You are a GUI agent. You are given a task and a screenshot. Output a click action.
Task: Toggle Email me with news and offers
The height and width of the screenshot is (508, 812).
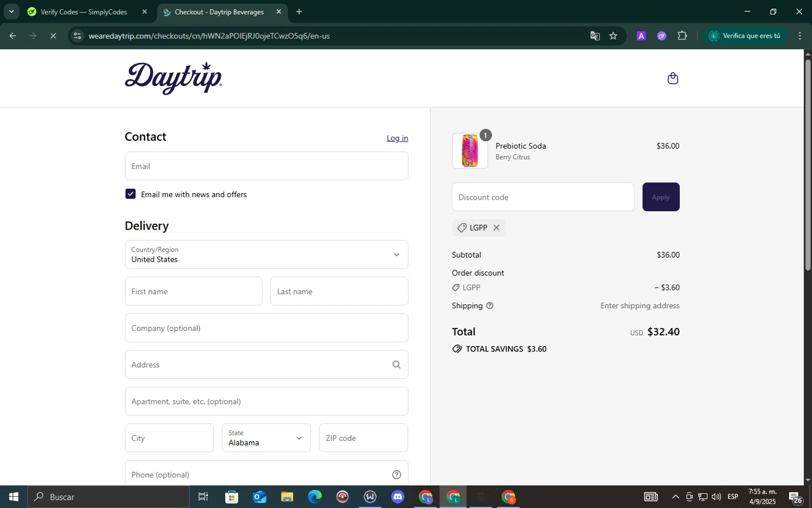130,194
